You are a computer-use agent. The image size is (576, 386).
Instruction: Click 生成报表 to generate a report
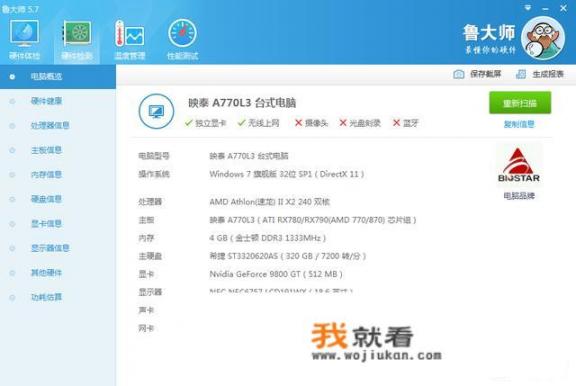point(548,74)
